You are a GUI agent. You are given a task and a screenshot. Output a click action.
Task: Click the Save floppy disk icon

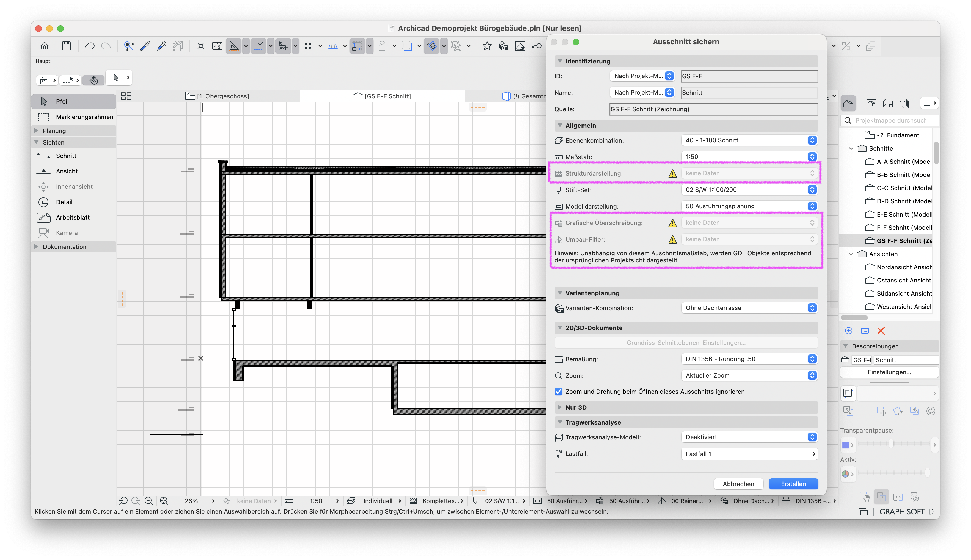66,46
